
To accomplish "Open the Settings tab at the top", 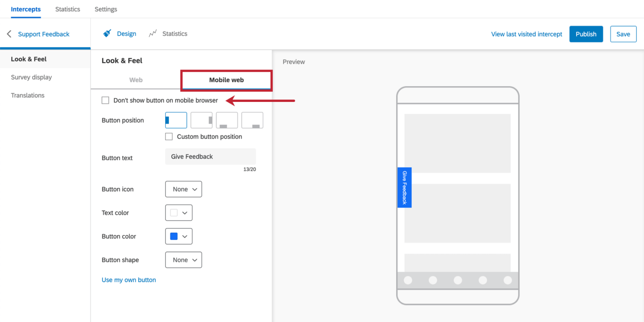I will [105, 9].
